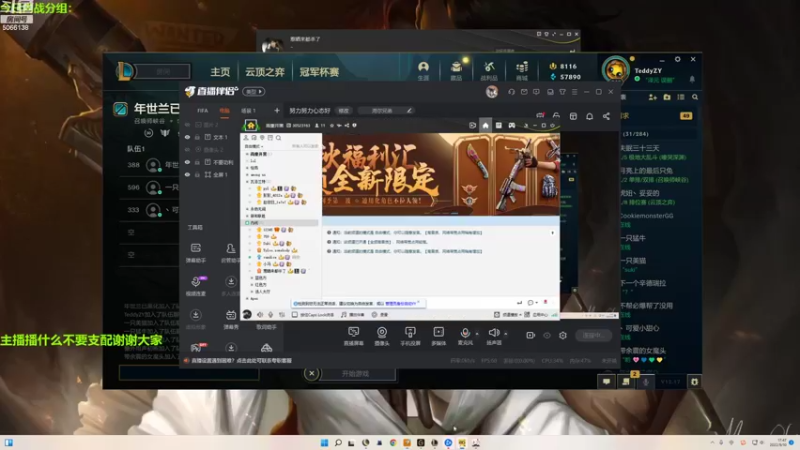Open microphone device dropdown arrow
Viewport: 800px width, 450px height.
click(477, 334)
